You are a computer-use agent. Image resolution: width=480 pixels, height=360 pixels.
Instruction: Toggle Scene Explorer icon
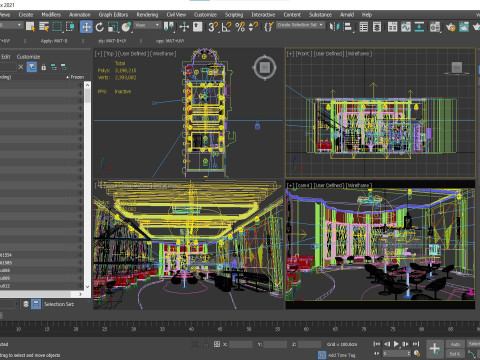tap(364, 27)
